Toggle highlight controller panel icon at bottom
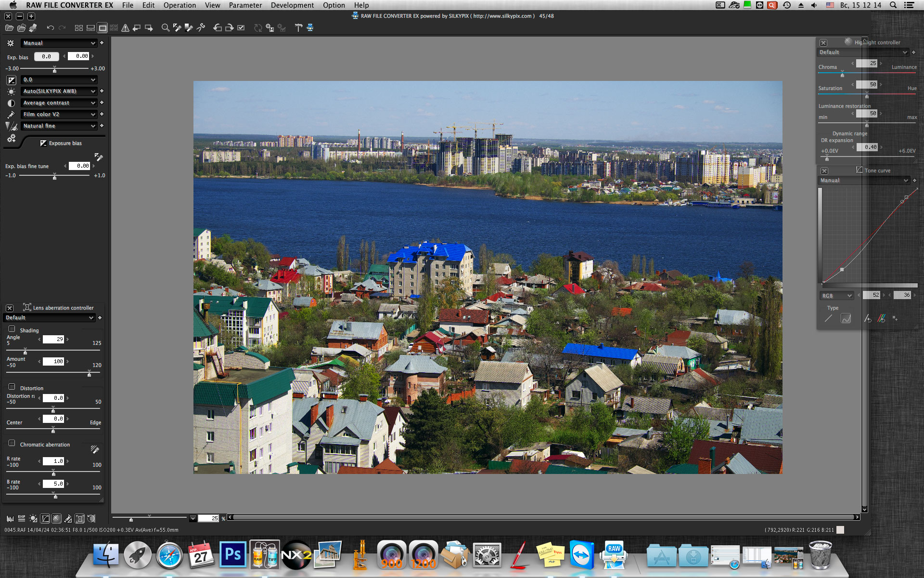 (x=56, y=519)
